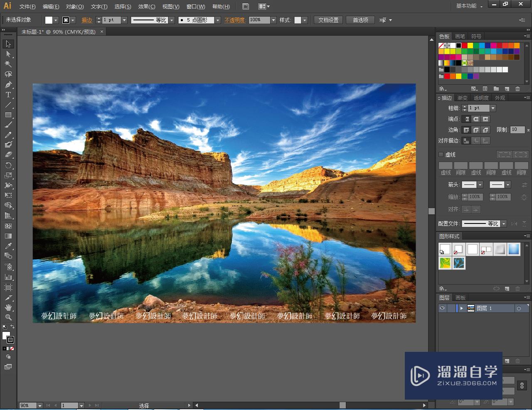Toggle visibility eye of 图层 1
Viewport: 532px width, 410px height.
[x=442, y=308]
